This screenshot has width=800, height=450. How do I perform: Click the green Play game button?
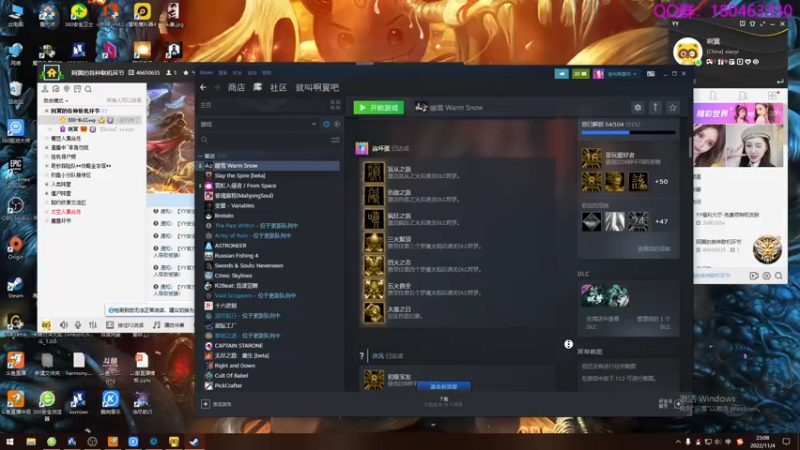coord(379,108)
